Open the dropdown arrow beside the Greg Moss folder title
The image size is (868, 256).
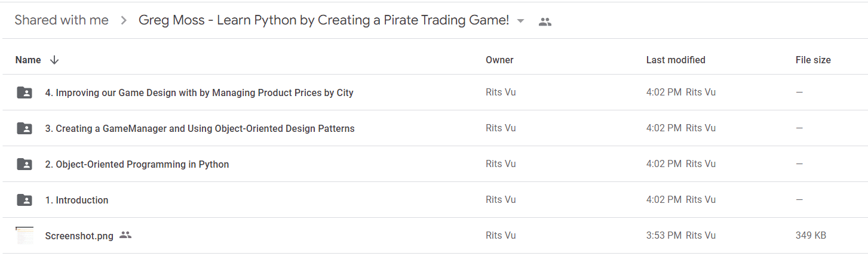520,21
